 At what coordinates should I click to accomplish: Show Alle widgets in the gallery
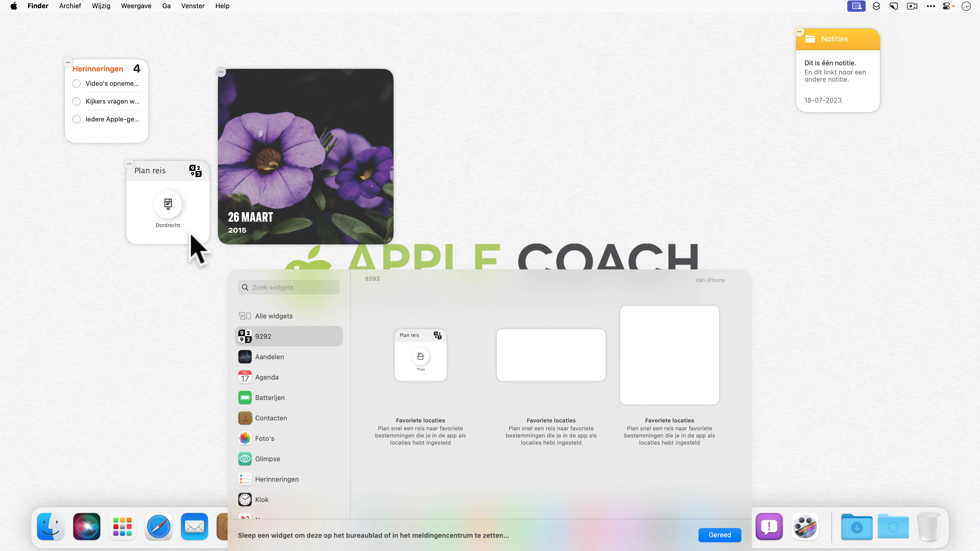tap(289, 316)
